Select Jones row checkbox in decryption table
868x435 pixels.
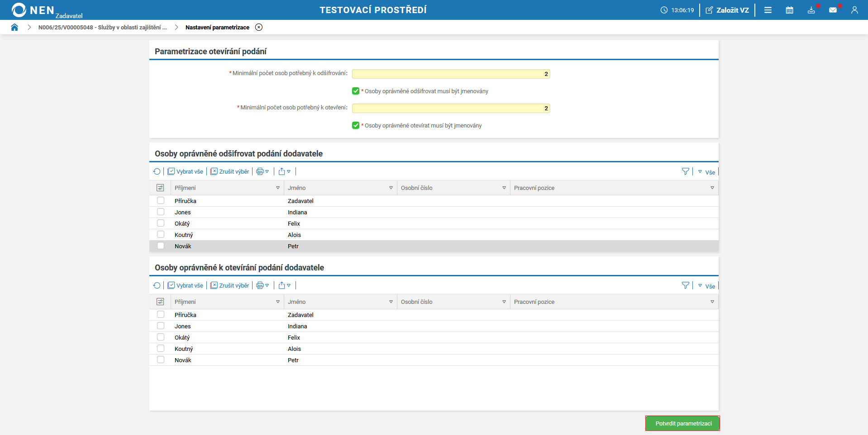coord(161,212)
